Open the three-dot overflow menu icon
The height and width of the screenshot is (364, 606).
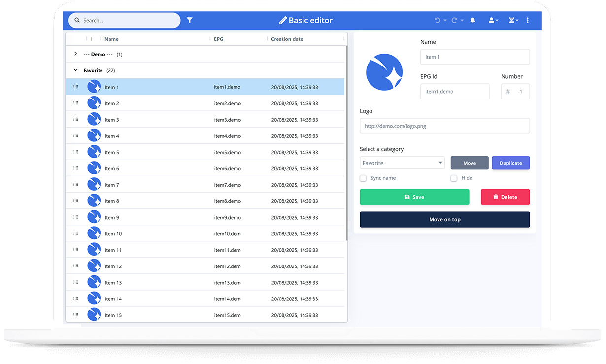click(527, 20)
